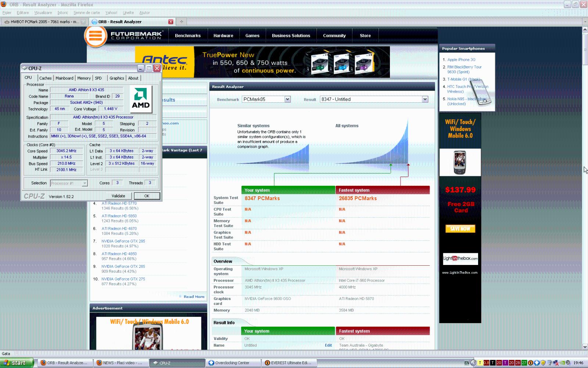Click the SAVE NOW ad button

point(460,229)
